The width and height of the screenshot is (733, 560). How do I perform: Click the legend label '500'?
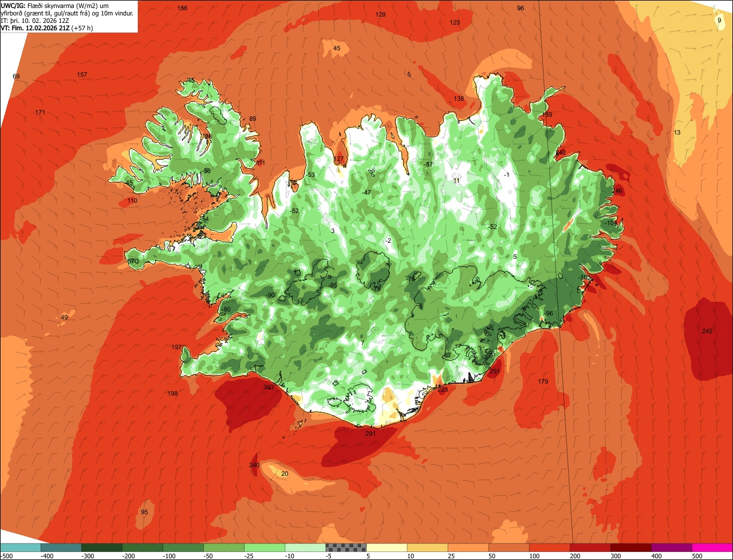697,556
